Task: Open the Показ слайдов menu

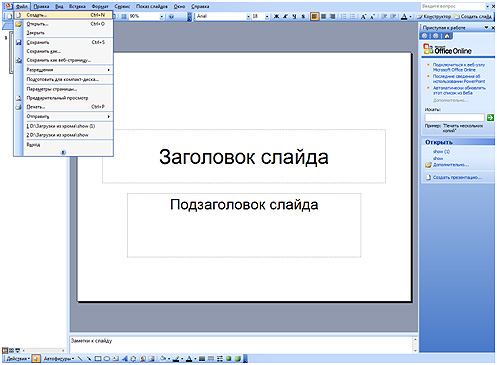Action: (152, 6)
